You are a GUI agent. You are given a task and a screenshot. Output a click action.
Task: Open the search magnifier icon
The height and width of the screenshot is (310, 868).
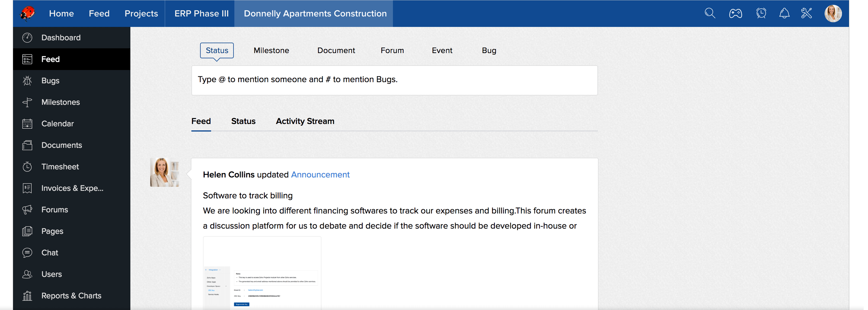(x=710, y=13)
